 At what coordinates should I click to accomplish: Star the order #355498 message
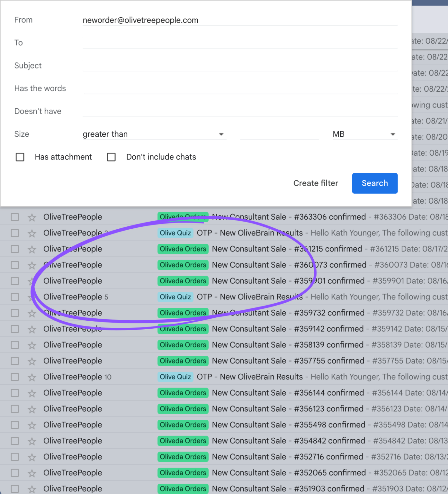pos(32,425)
